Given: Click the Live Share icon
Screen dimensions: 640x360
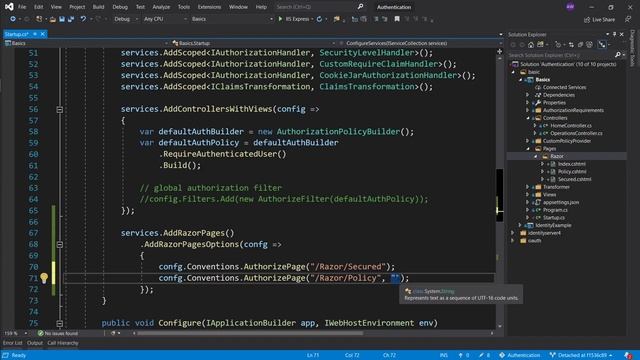Looking at the screenshot, I should click(x=587, y=20).
